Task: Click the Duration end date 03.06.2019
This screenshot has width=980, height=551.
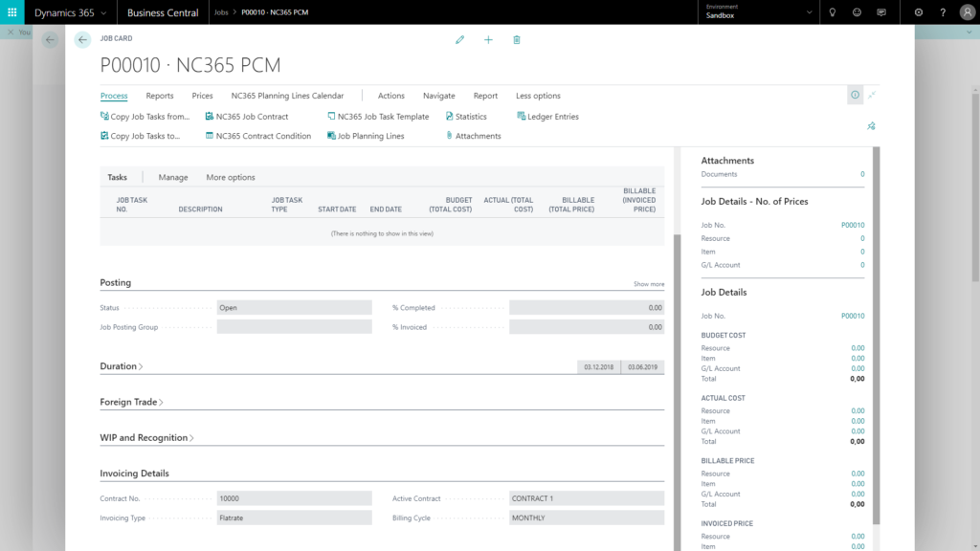Action: point(642,367)
